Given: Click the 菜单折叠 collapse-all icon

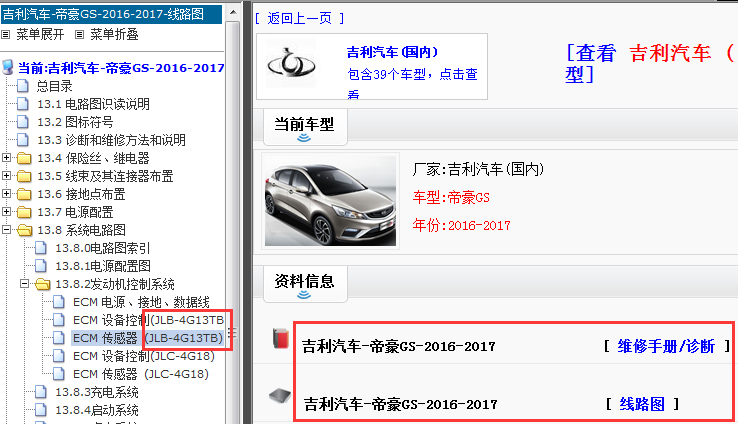Looking at the screenshot, I should point(80,35).
